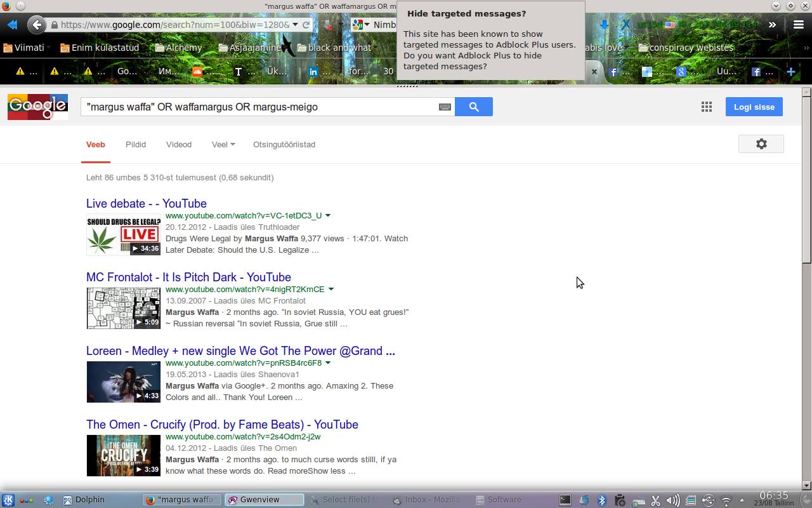This screenshot has width=812, height=508.
Task: Click the blue magnifier search button
Action: pos(473,107)
